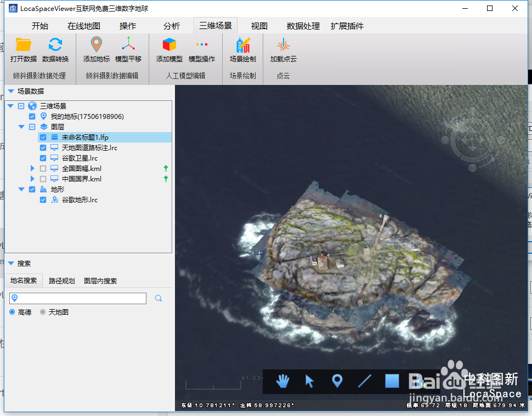Select the 添加地标 placemark tool
Viewport: 532px width, 416px height.
(96, 49)
